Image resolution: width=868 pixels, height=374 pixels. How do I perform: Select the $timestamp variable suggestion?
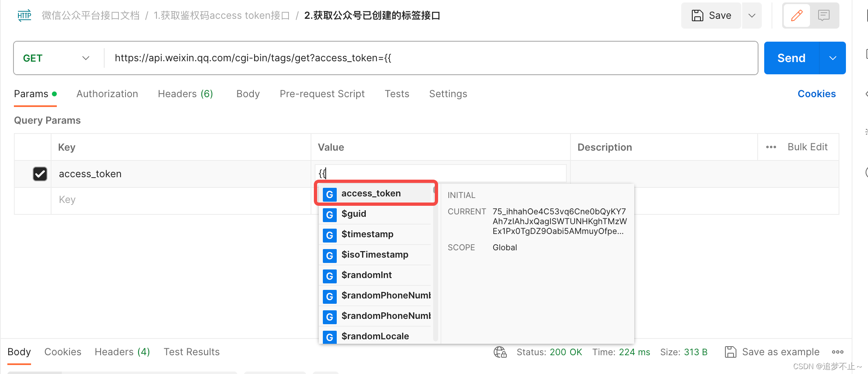tap(375, 234)
